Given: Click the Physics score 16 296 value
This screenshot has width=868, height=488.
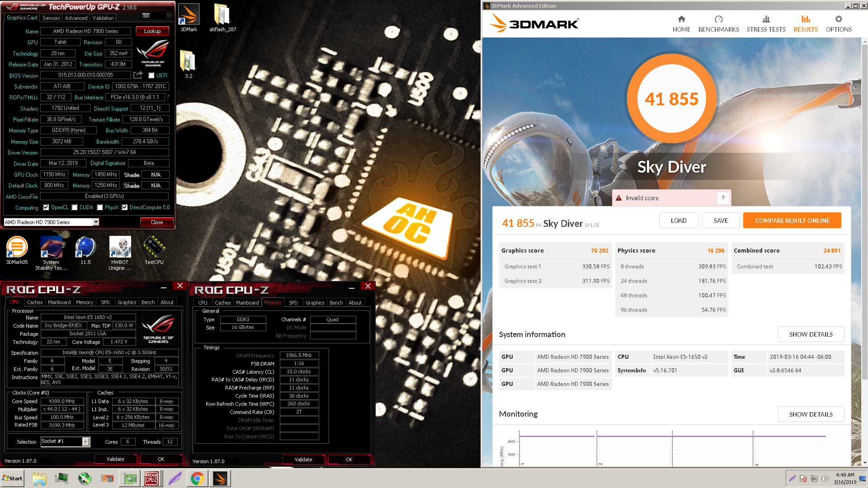Looking at the screenshot, I should [x=716, y=250].
